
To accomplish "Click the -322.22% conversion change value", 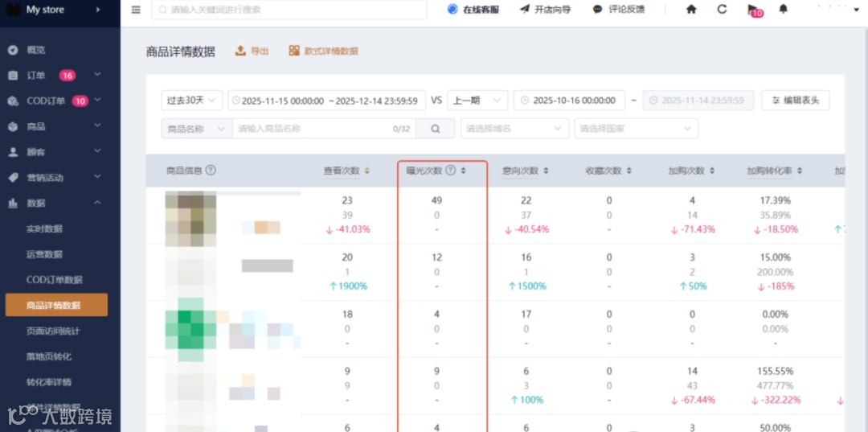I will point(775,400).
